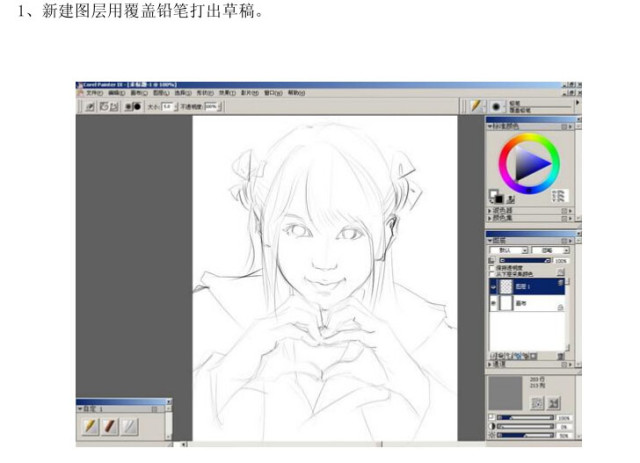Select the gray blender tool in custom palette
Viewport: 640px width, 463px height.
click(130, 426)
